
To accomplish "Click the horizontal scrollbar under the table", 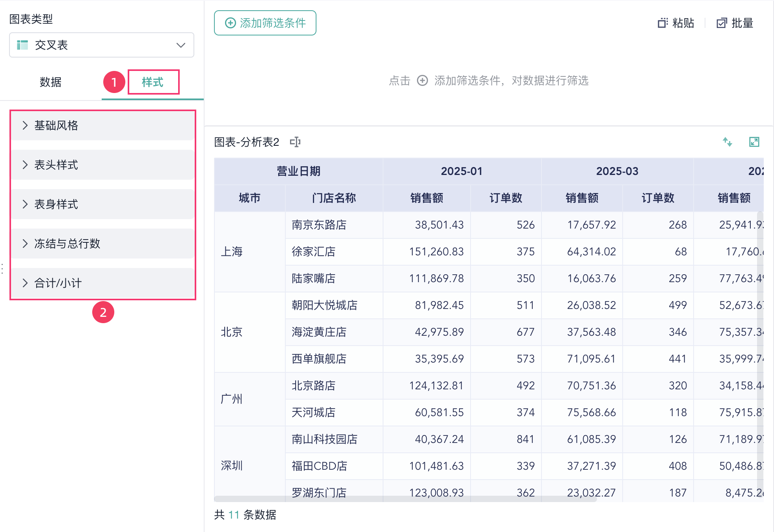I will (x=405, y=499).
